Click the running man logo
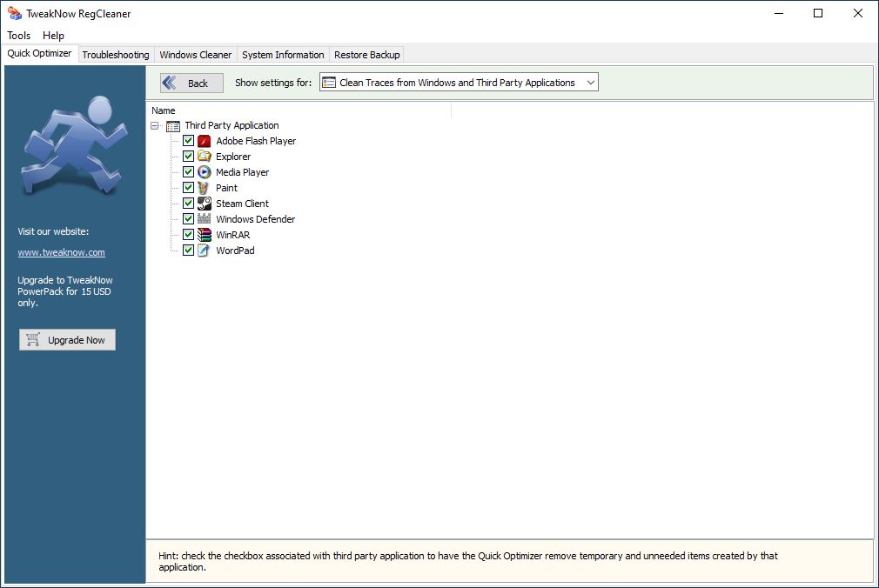 coord(73,146)
